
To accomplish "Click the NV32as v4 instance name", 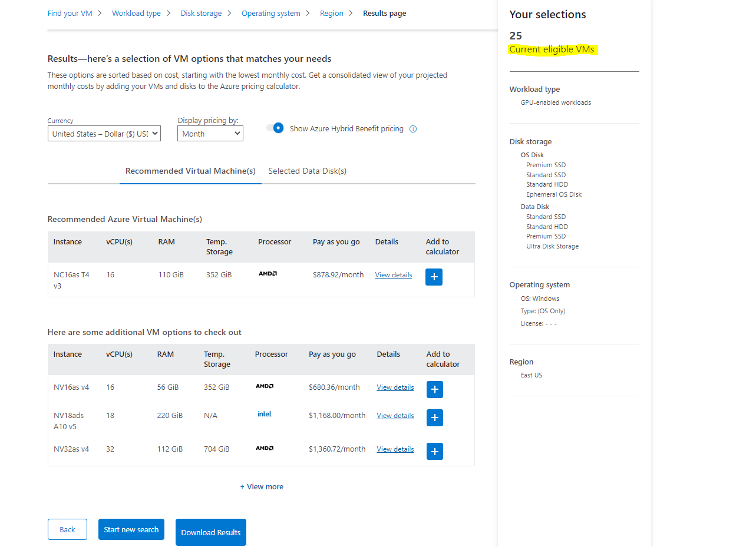I will coord(71,449).
